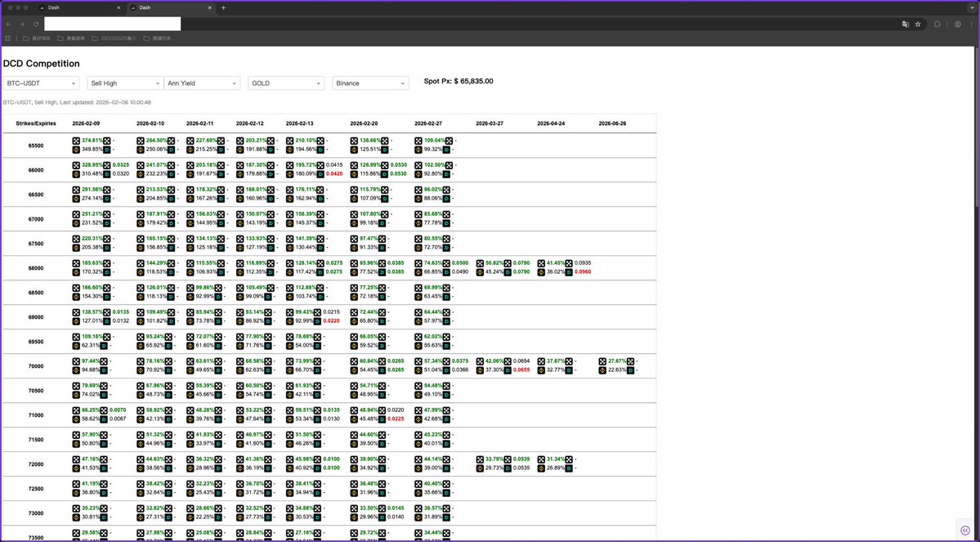This screenshot has height=542, width=980.
Task: Open a new browser tab
Action: coord(223,7)
